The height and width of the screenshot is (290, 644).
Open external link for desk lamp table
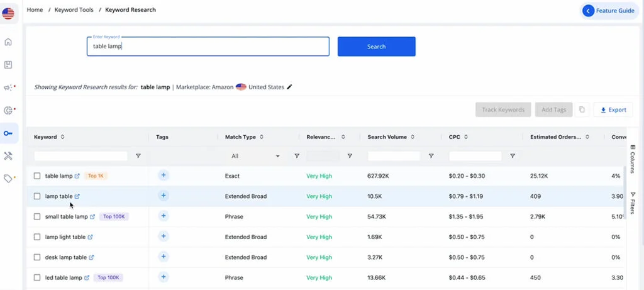point(91,257)
